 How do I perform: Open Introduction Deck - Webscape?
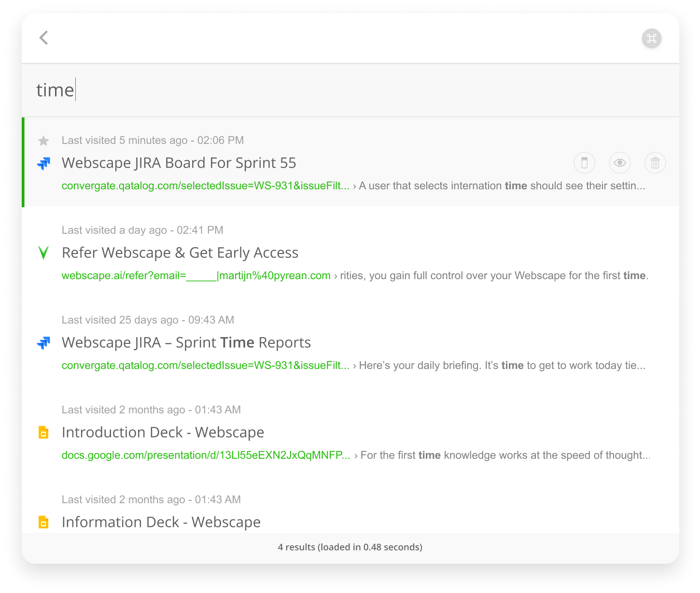click(163, 433)
